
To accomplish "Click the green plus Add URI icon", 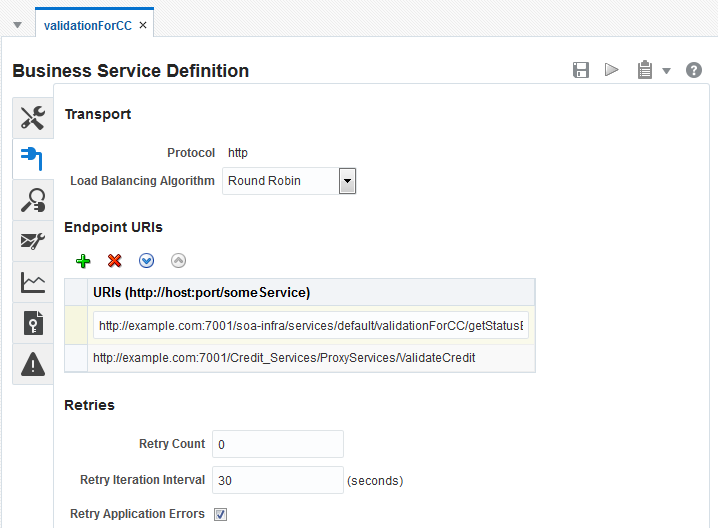I will point(83,261).
